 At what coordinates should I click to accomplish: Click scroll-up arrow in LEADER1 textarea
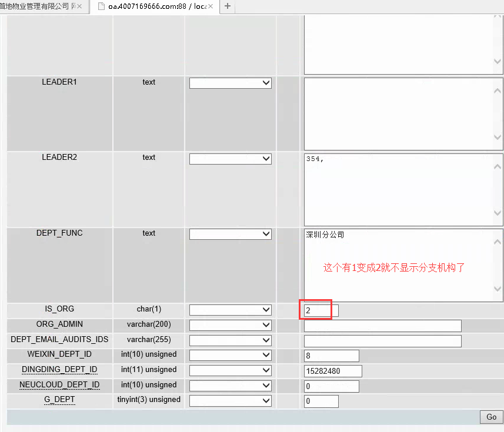498,91
